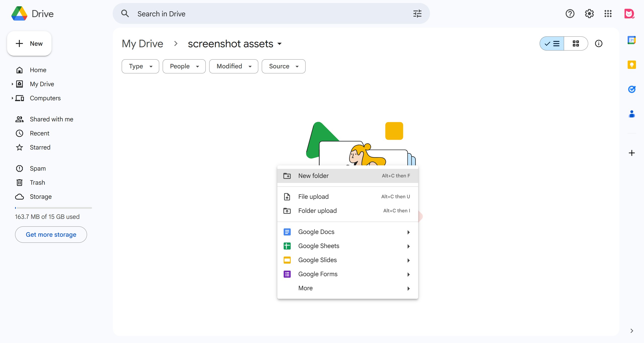Open the account avatar menu
Viewport: 644px width, 343px height.
point(629,14)
